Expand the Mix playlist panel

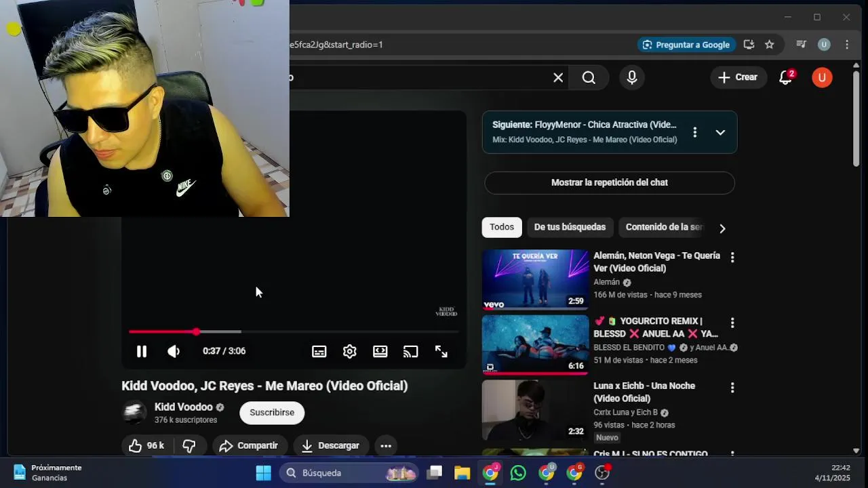(x=720, y=132)
